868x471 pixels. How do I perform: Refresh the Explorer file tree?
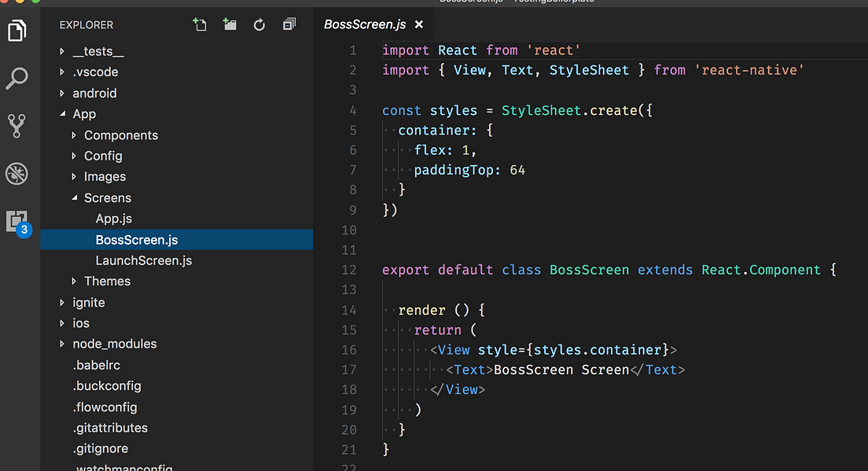point(259,25)
